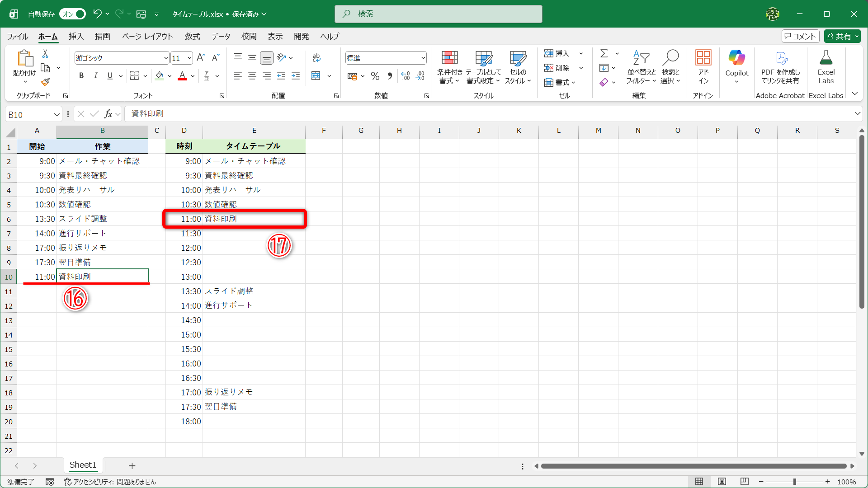Open the font size dropdown
868x488 pixels.
click(x=189, y=58)
